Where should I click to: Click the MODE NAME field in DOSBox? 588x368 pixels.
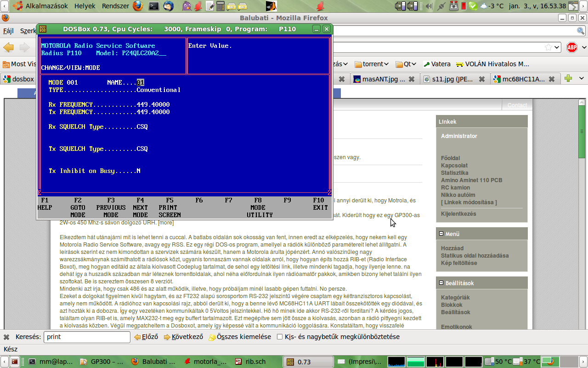point(141,82)
